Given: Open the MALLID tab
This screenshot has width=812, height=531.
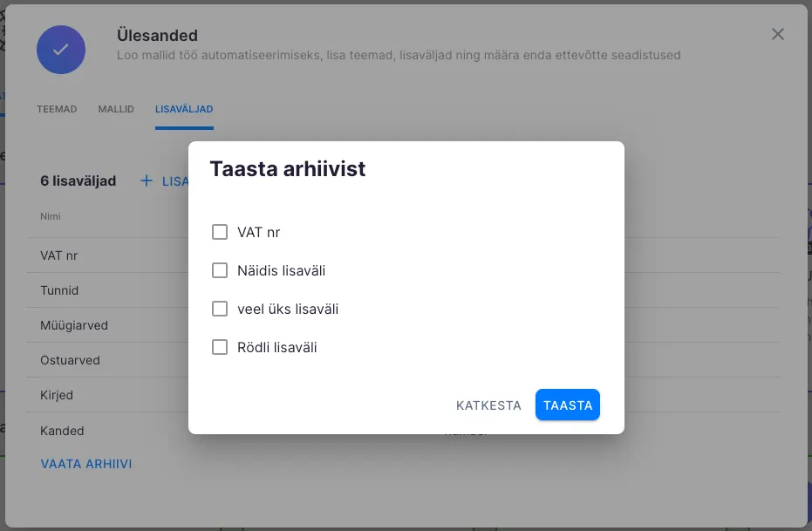Looking at the screenshot, I should coord(116,110).
